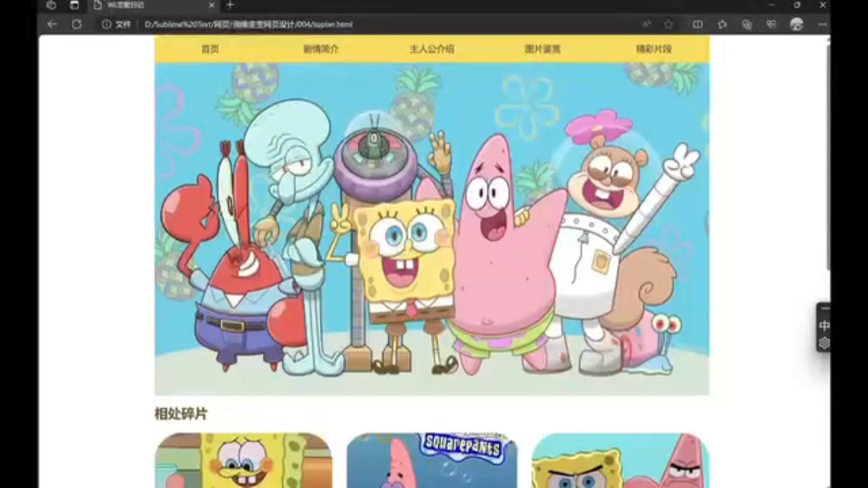Close the current browser tab
Screen dimensions: 868x488
[212, 5]
